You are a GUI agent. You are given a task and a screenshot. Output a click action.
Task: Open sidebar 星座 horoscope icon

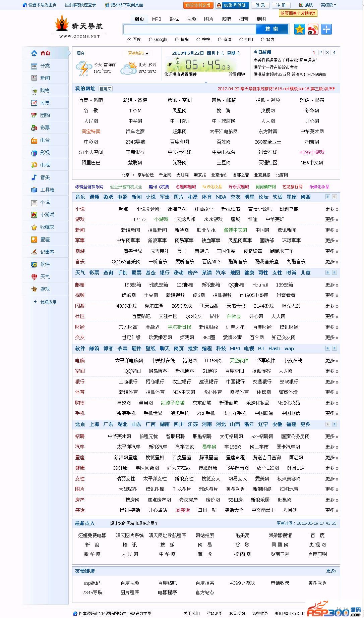[x=34, y=239]
